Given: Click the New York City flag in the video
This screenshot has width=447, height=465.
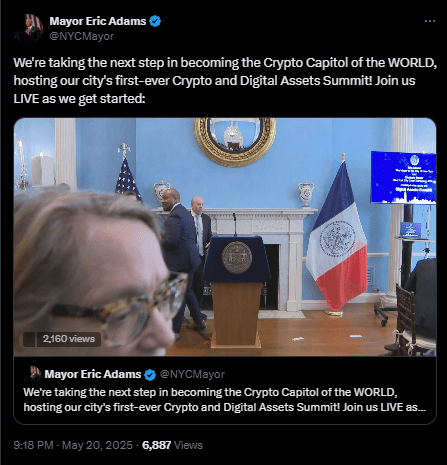Looking at the screenshot, I should pyautogui.click(x=336, y=235).
